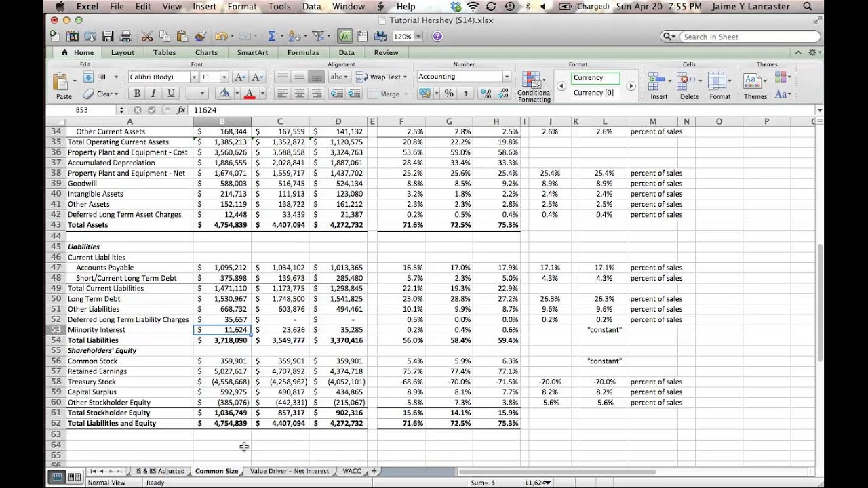Toggle Align Text Left

pyautogui.click(x=283, y=94)
